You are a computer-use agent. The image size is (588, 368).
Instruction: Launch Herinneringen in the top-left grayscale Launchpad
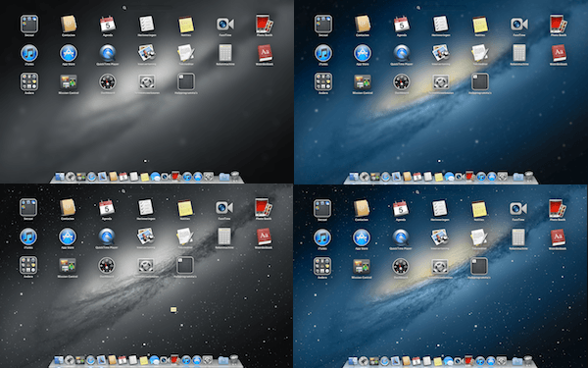[147, 24]
